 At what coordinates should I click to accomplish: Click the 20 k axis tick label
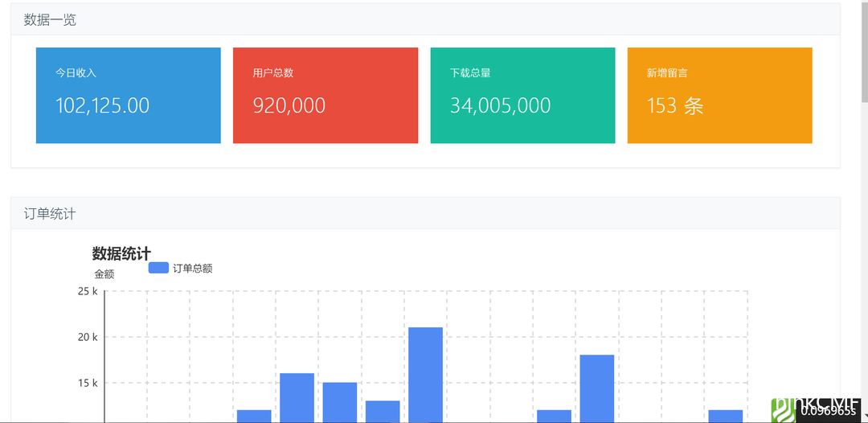point(88,337)
